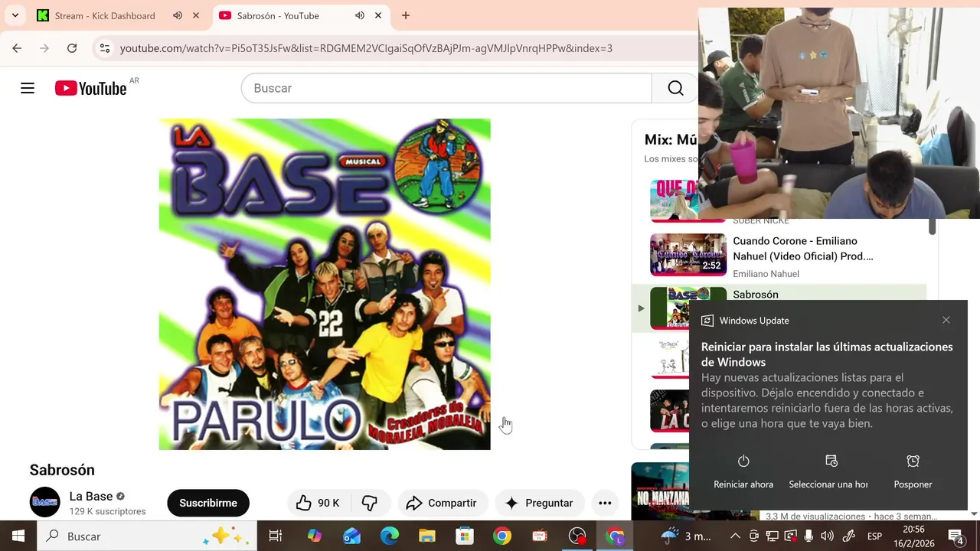Open a new browser tab
The height and width of the screenshot is (551, 980).
406,15
